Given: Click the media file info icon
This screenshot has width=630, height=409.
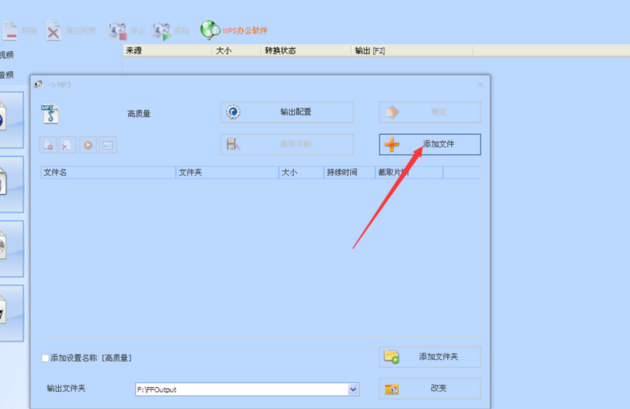Looking at the screenshot, I should 108,145.
